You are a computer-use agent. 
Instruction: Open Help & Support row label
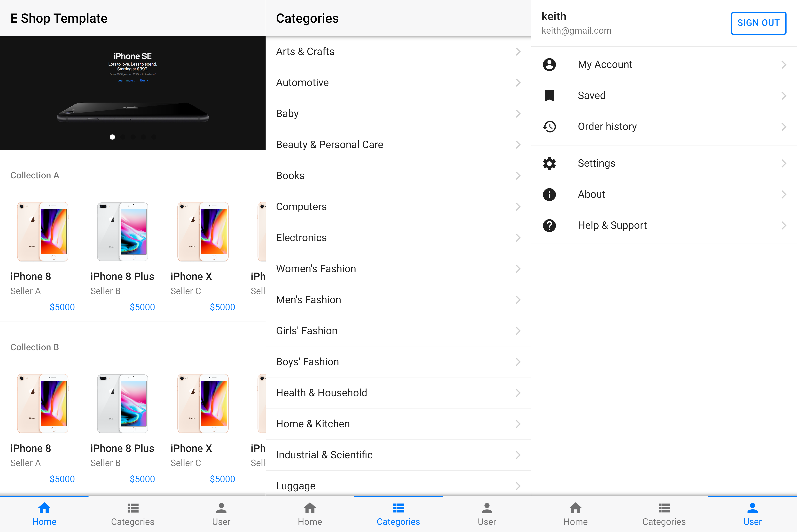[612, 225]
